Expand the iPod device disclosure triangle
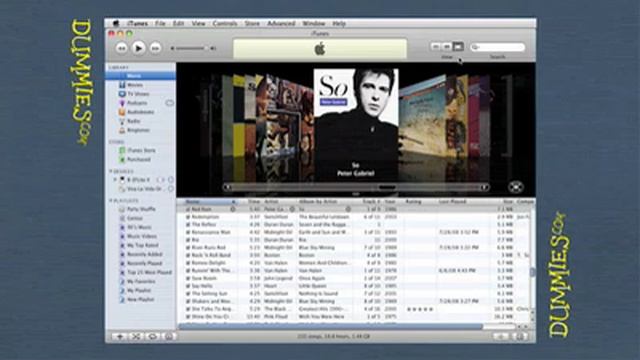640x360 pixels. coord(115,180)
